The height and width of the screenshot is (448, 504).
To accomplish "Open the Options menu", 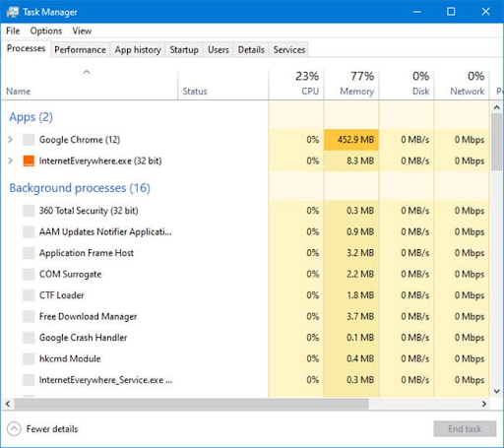I will pos(46,31).
